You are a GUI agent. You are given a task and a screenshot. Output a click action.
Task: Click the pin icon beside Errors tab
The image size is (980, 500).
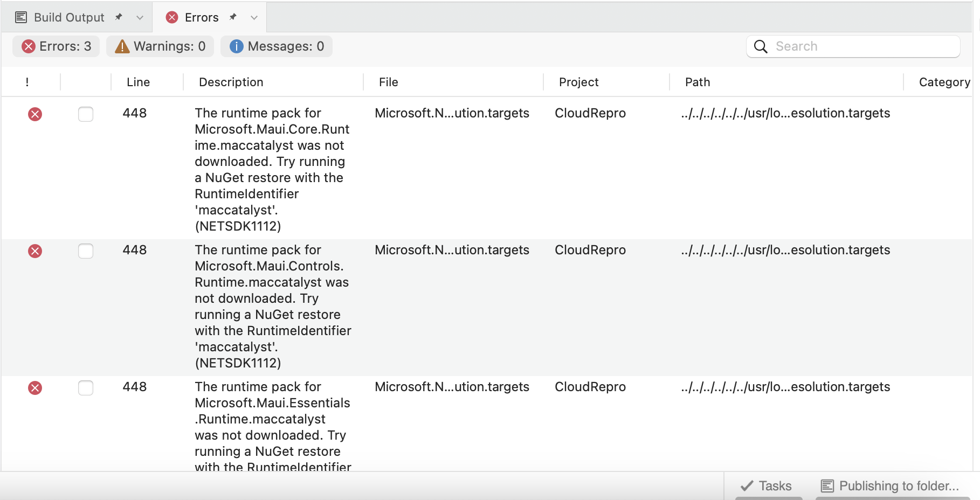pyautogui.click(x=233, y=17)
